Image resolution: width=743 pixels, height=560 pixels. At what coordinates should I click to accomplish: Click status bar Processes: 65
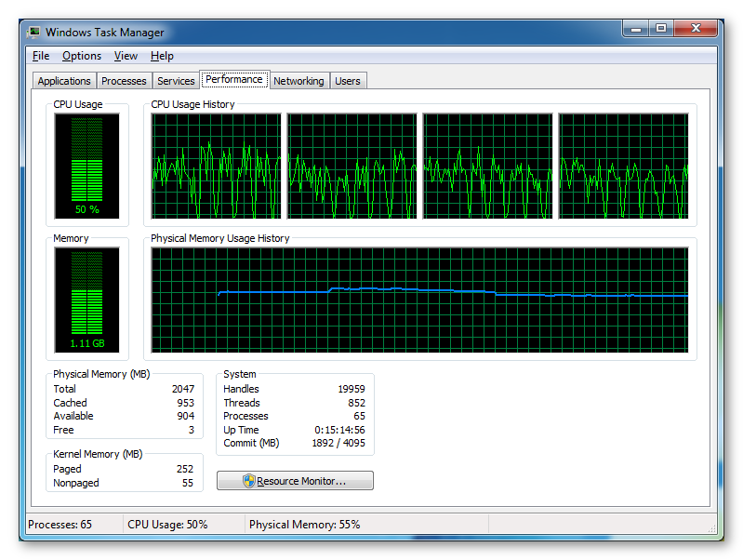pos(60,525)
